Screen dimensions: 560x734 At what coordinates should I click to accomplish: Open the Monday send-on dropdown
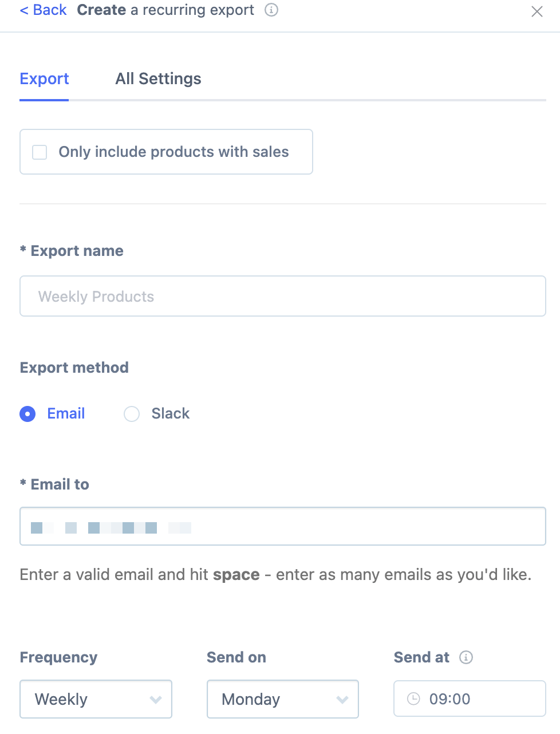point(282,699)
